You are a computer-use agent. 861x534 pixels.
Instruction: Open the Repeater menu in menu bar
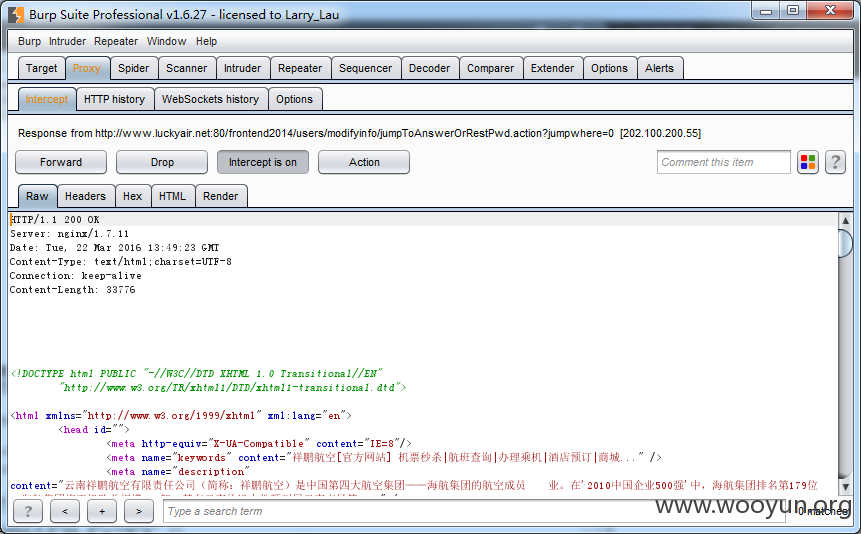coord(116,41)
